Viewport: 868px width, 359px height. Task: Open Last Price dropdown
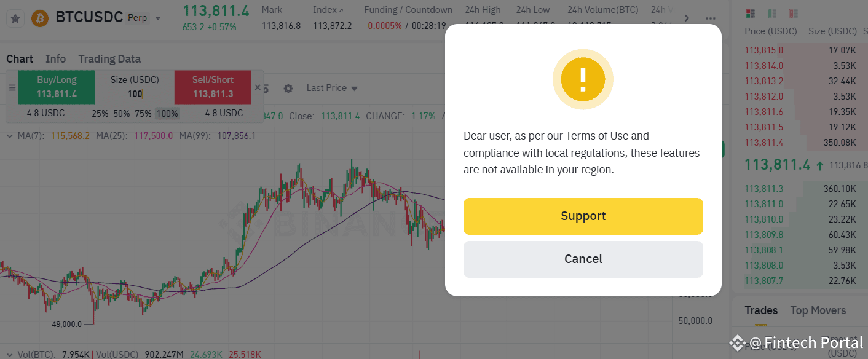332,88
